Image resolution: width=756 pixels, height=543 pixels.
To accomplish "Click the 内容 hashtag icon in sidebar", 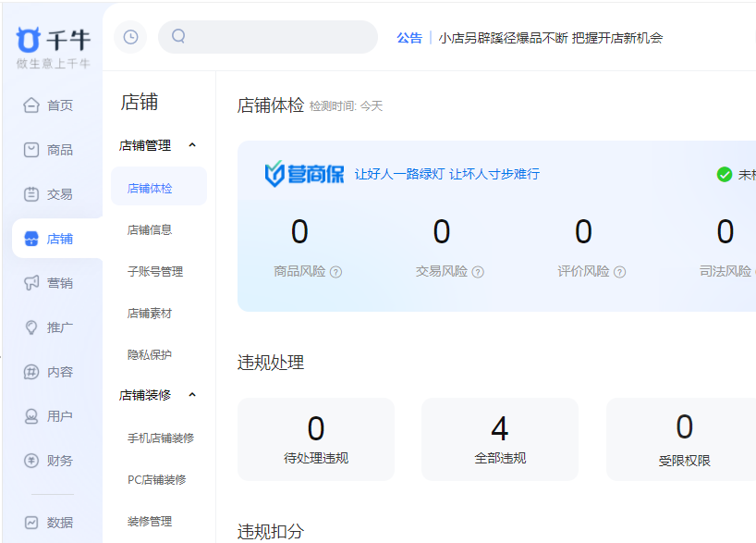I will [x=31, y=372].
